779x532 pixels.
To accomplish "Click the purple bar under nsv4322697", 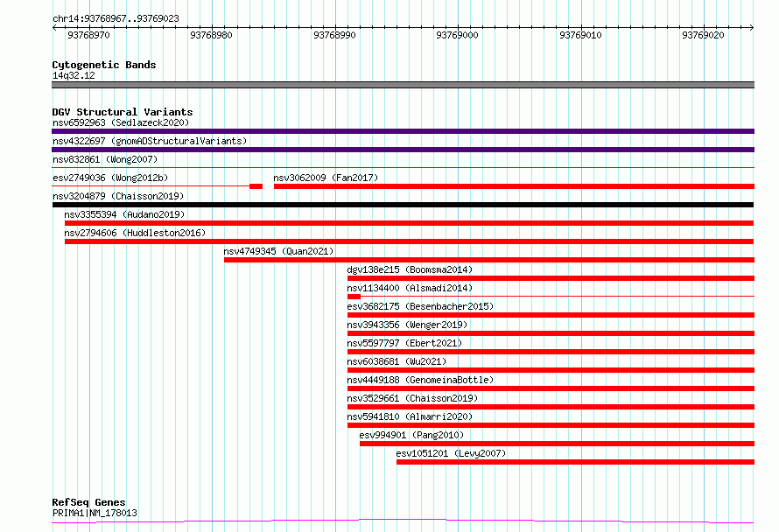I will pos(403,150).
